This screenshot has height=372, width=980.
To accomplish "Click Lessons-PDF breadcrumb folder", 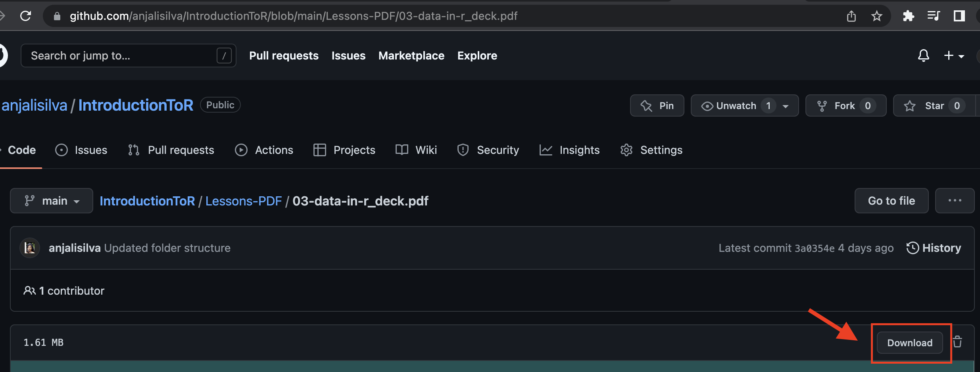I will pyautogui.click(x=244, y=201).
